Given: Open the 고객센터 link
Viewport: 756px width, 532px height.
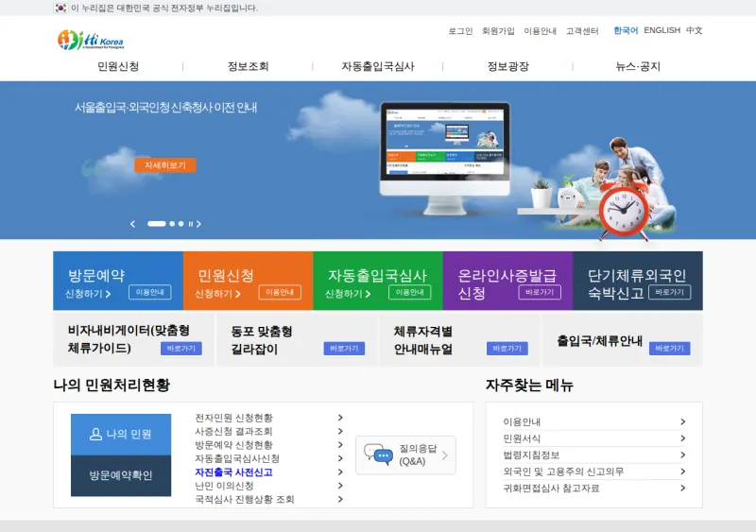Looking at the screenshot, I should point(582,31).
